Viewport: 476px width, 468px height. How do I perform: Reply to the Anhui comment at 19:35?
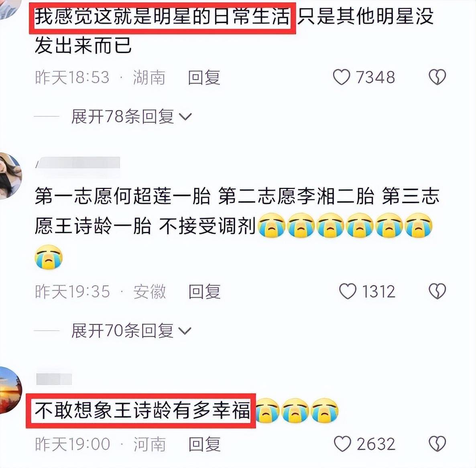[x=204, y=292]
